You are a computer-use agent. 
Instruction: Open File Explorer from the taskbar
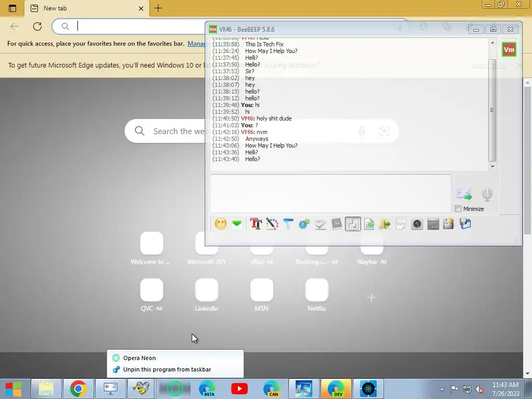[46, 389]
